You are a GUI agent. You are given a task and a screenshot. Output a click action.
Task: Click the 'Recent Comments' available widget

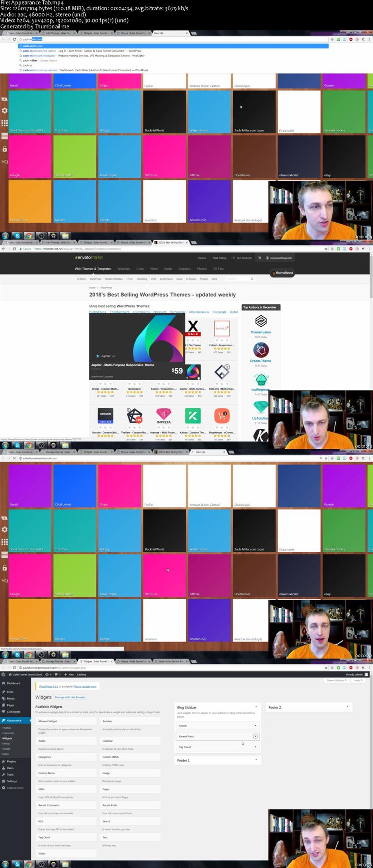coord(66,805)
